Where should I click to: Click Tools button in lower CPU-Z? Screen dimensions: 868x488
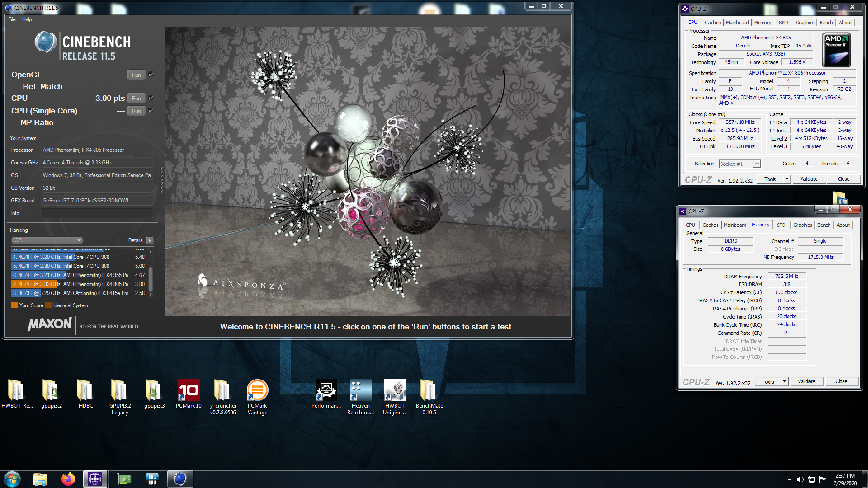[x=768, y=381]
